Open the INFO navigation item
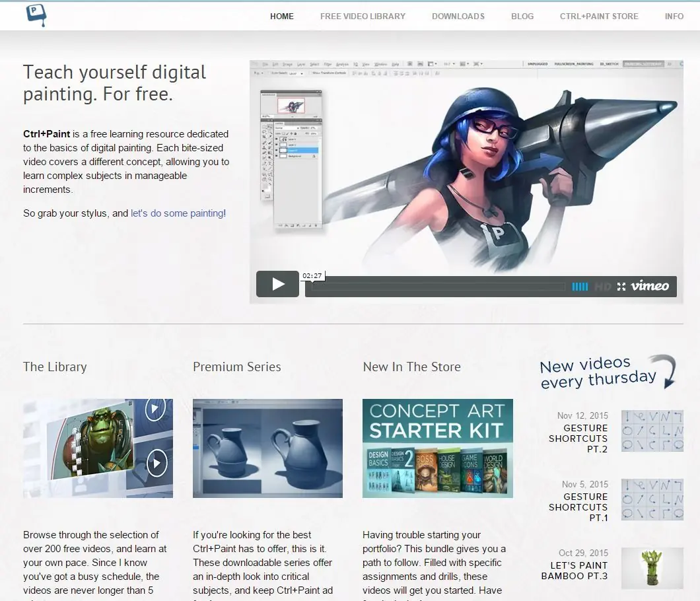Viewport: 700px width, 601px height. (x=674, y=17)
